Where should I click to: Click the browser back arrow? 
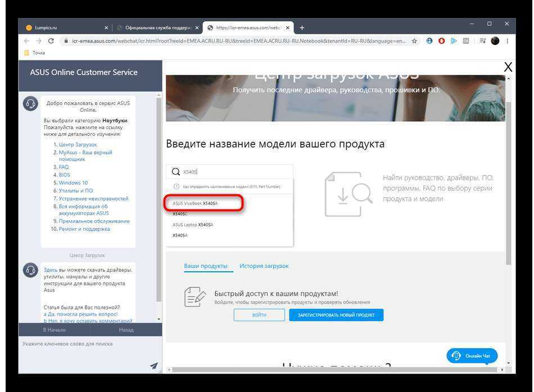click(26, 41)
